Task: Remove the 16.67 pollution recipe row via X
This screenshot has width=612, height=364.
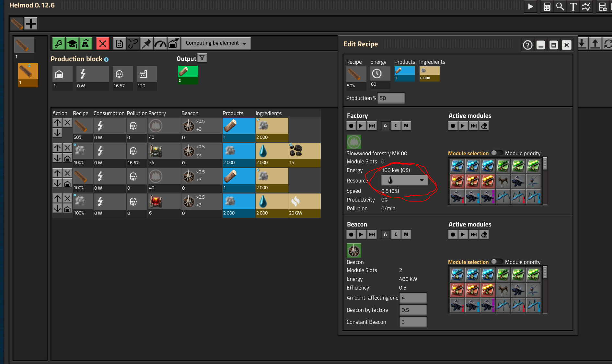Action: (67, 148)
